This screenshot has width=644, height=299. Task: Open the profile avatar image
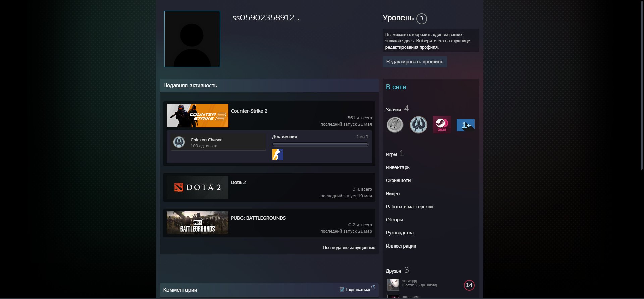point(192,39)
